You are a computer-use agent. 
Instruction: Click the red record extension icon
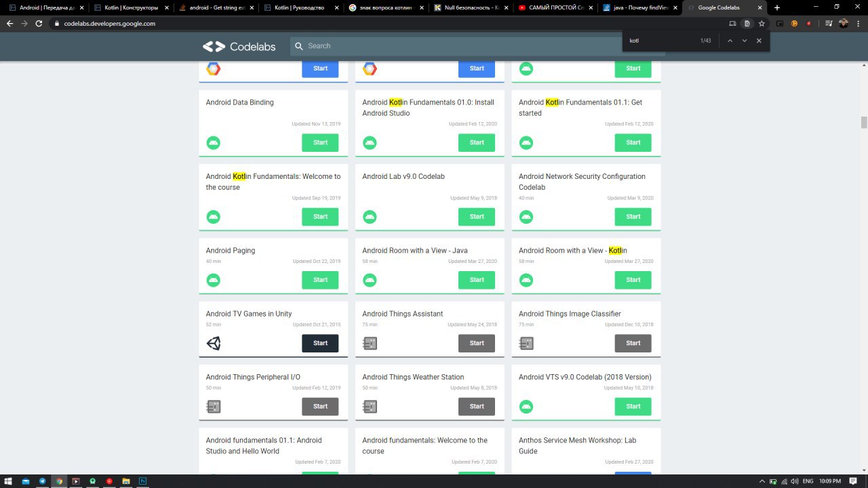click(x=808, y=23)
